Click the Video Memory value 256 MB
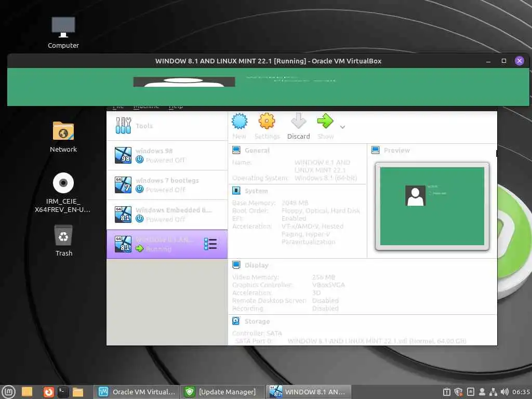Image resolution: width=532 pixels, height=399 pixels. (323, 277)
